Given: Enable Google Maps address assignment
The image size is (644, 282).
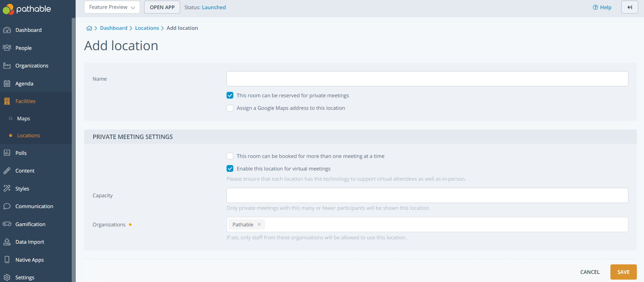Looking at the screenshot, I should point(230,108).
